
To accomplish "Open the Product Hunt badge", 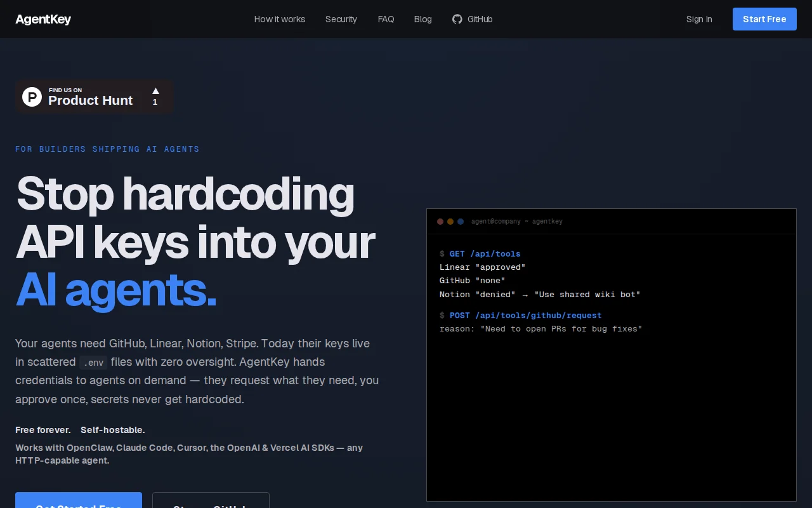I will 95,97.
